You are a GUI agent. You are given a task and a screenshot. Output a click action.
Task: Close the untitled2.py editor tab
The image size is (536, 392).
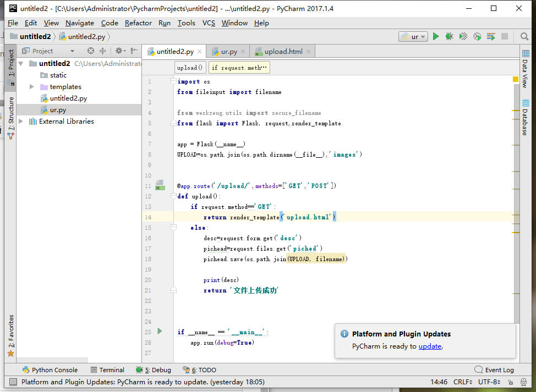tap(200, 52)
